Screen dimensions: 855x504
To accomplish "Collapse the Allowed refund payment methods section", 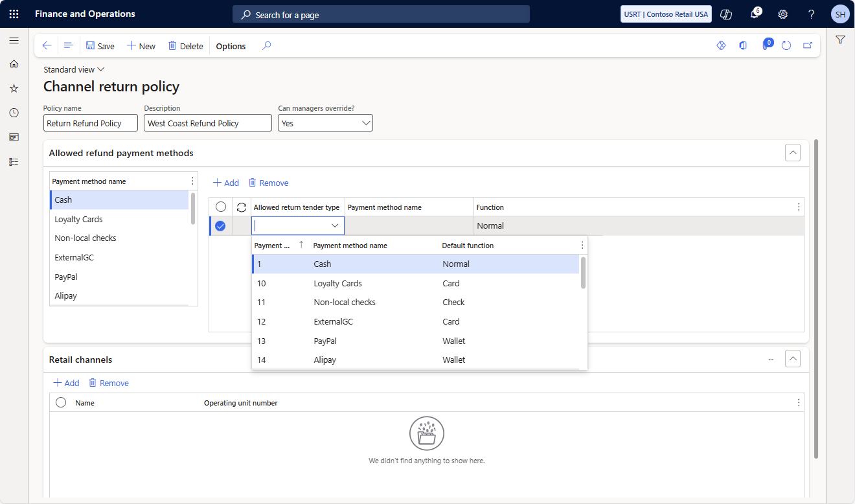I will coord(792,152).
